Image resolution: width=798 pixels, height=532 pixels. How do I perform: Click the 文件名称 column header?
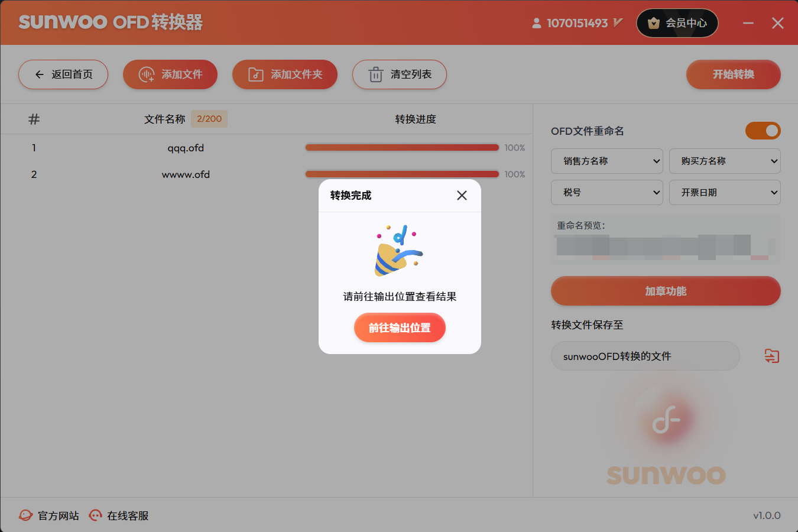165,119
